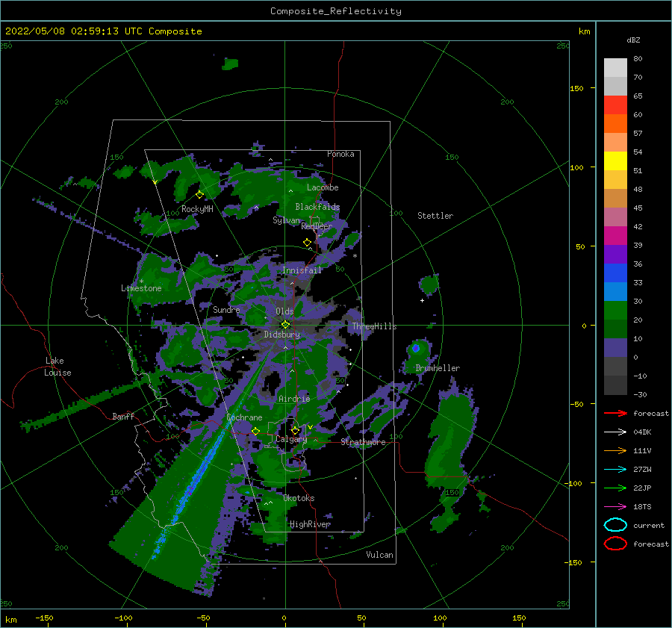Click the Lake Louise label
Screen dimensions: 672x628
(x=57, y=367)
